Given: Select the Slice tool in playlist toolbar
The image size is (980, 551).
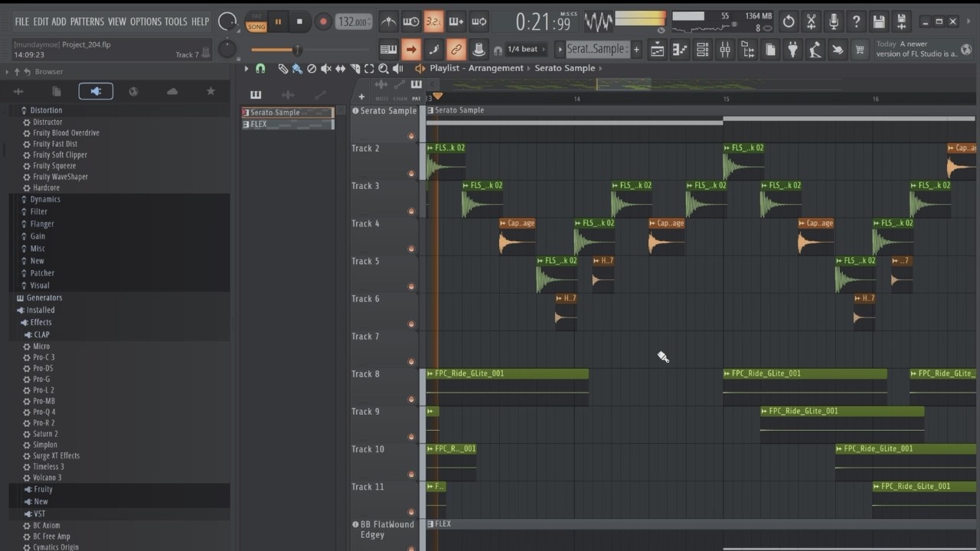Looking at the screenshot, I should tap(355, 69).
